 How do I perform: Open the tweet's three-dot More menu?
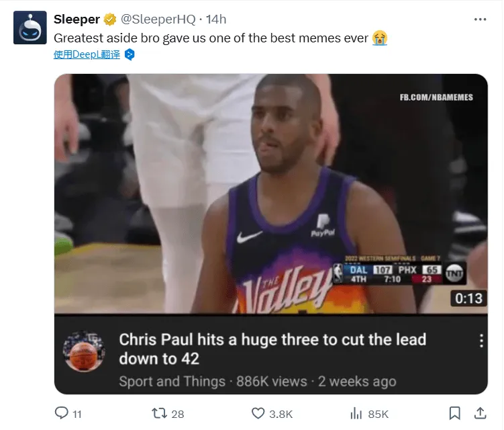tap(480, 19)
